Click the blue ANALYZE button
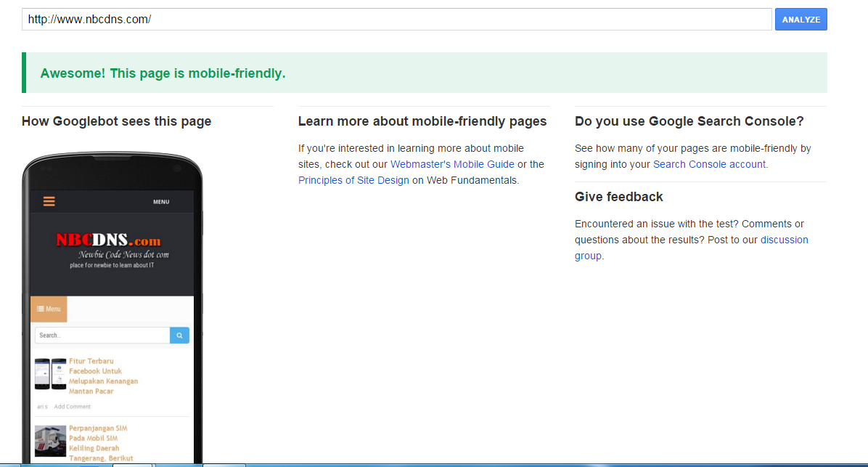868x467 pixels. [x=801, y=20]
